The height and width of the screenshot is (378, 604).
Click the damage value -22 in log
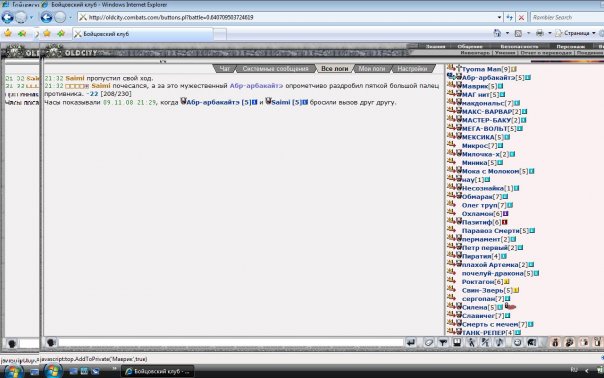pyautogui.click(x=92, y=94)
